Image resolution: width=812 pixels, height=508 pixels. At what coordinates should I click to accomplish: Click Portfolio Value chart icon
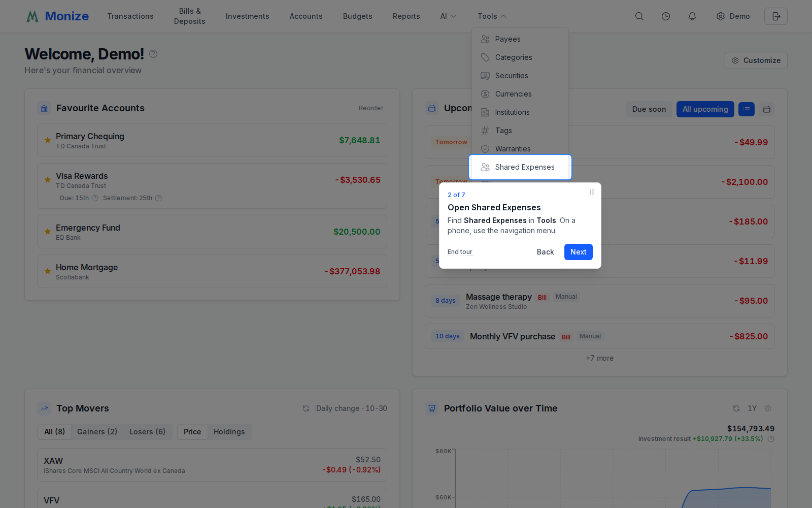[432, 408]
